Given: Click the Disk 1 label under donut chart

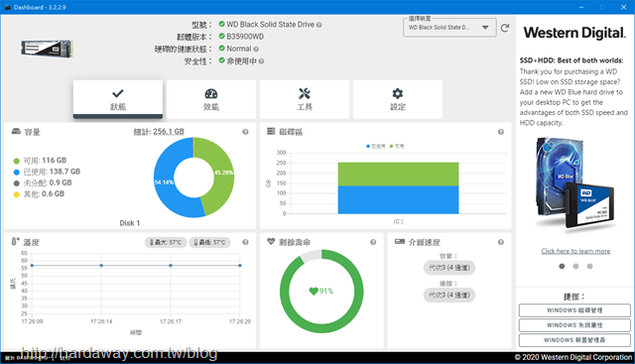Looking at the screenshot, I should (130, 223).
